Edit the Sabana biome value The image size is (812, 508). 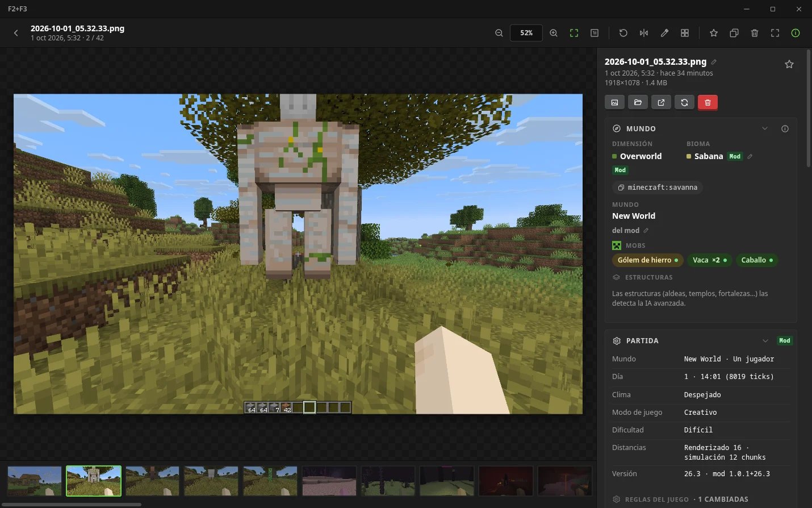coord(750,156)
